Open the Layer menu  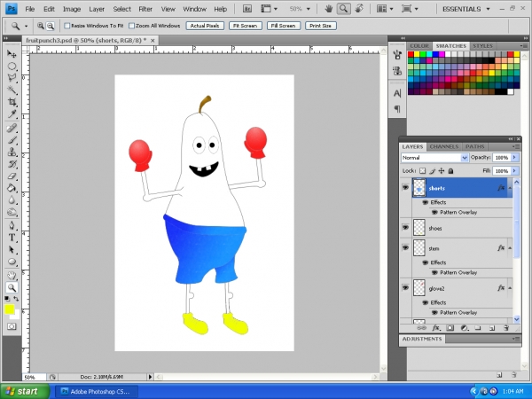click(97, 9)
